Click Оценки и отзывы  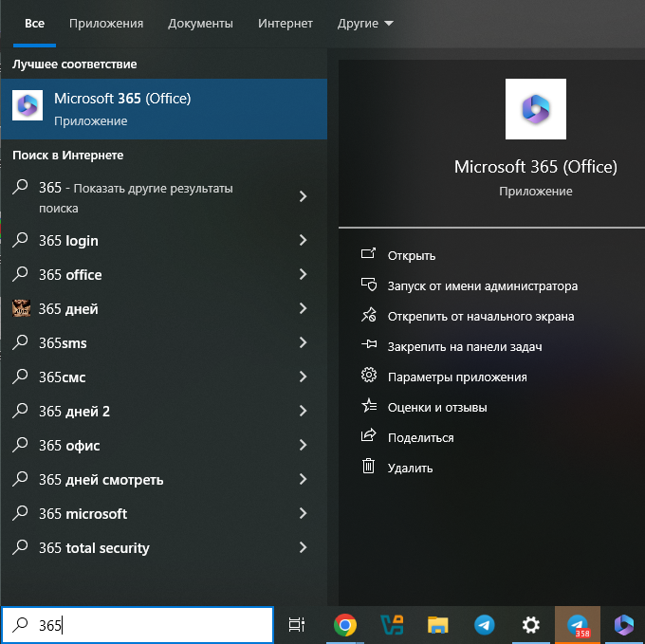tap(437, 408)
